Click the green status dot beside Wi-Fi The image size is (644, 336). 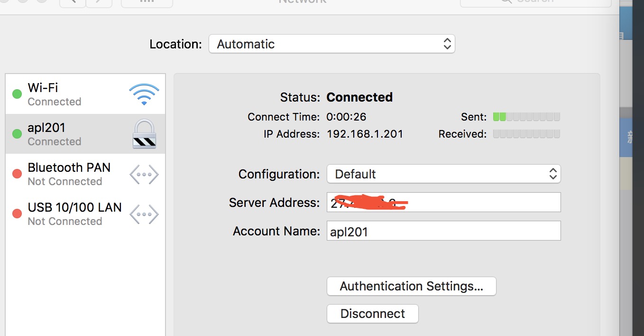coord(17,94)
